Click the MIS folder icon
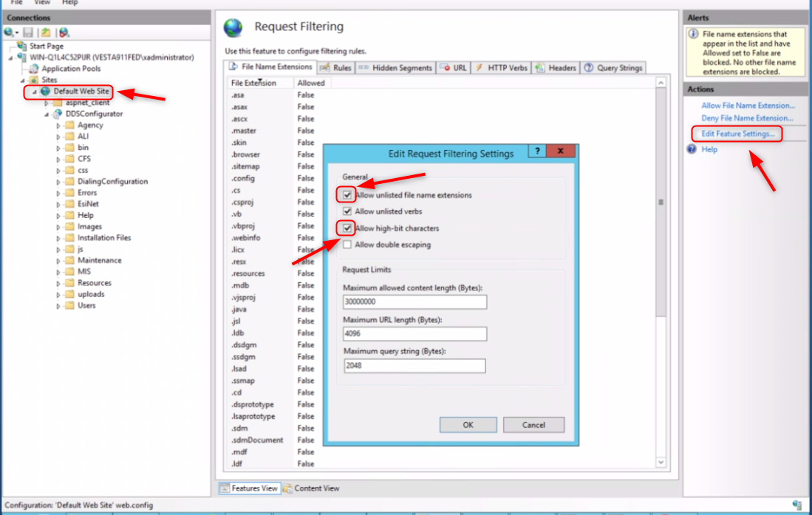 69,271
